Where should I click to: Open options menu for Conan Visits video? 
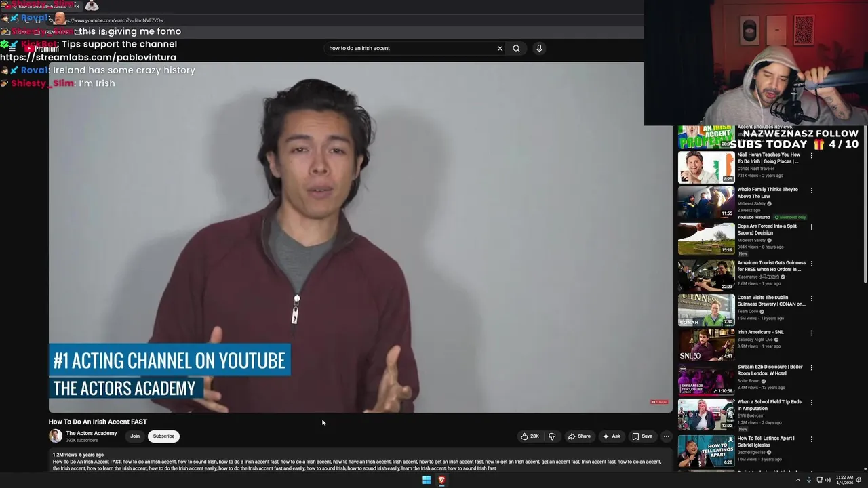(x=811, y=298)
